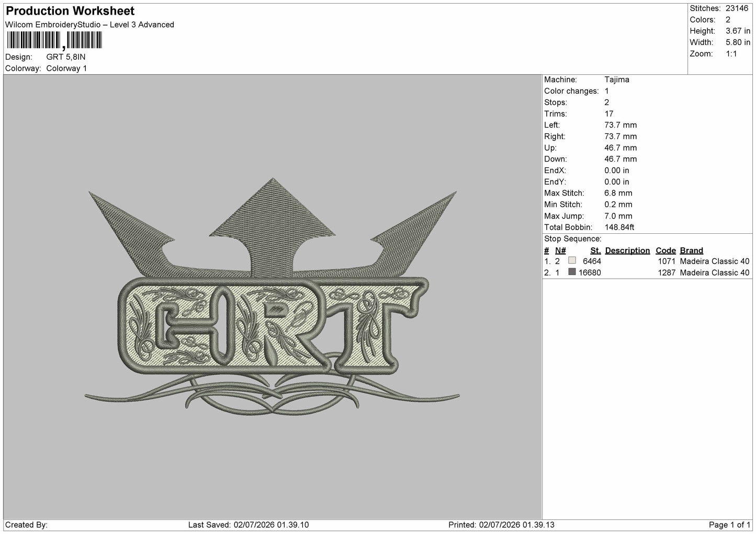Click the Production Worksheet title
This screenshot has width=756, height=534.
70,11
